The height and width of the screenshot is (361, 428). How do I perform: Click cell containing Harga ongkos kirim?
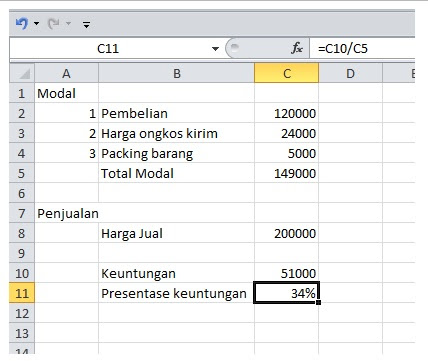tap(176, 133)
